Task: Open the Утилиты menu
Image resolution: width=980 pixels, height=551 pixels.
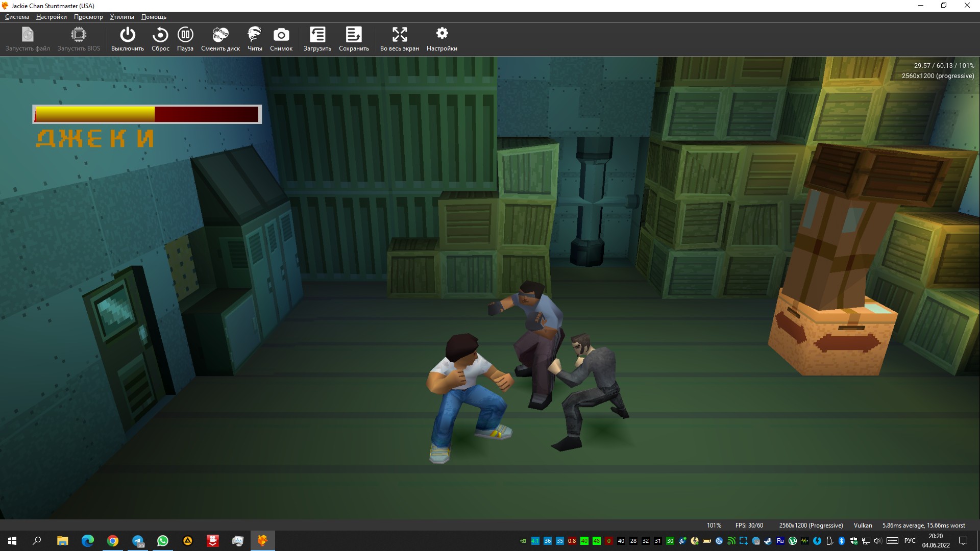Action: [122, 17]
